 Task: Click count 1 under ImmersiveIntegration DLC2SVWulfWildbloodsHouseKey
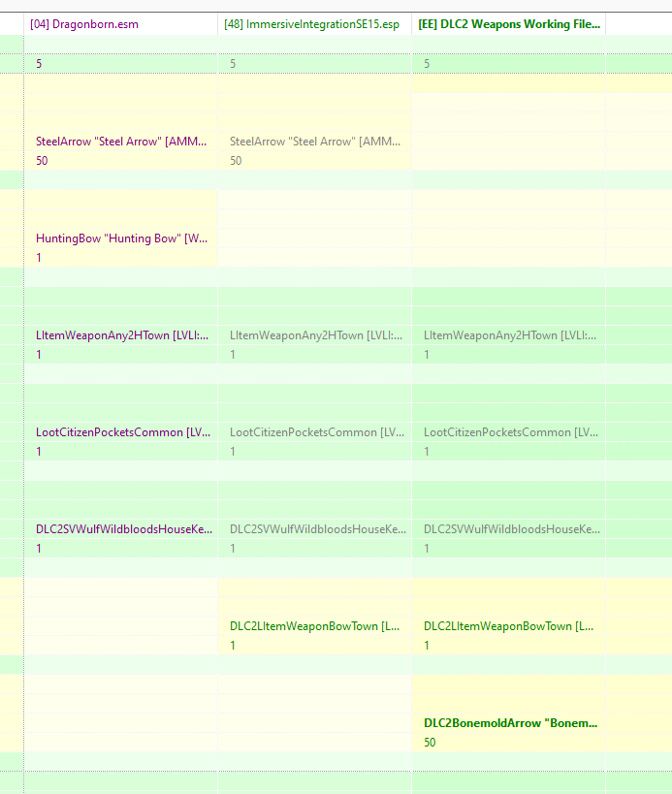(x=233, y=549)
